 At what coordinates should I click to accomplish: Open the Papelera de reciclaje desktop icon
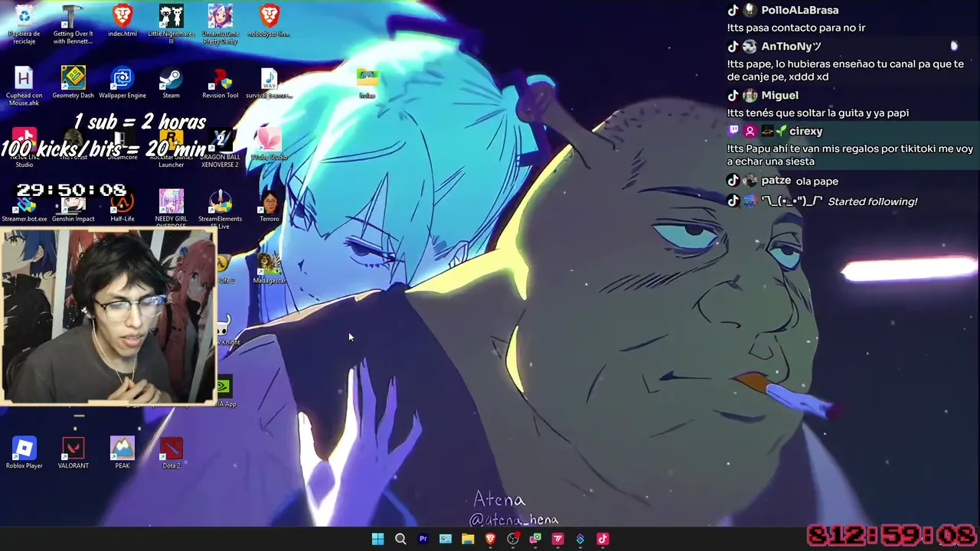[24, 24]
